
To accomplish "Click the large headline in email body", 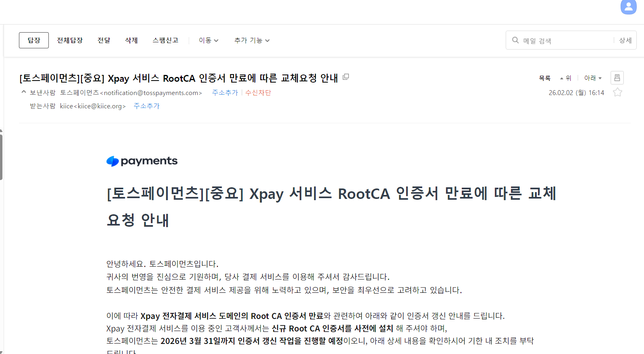I will point(331,207).
